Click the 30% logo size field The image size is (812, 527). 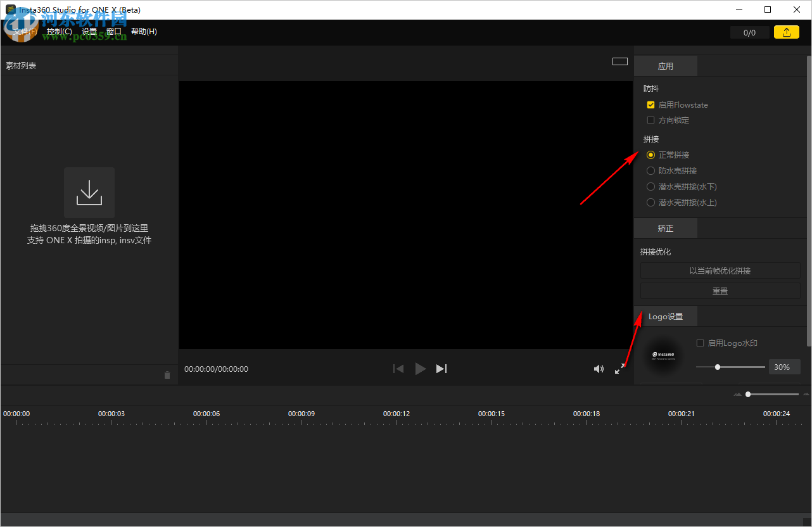(x=785, y=367)
